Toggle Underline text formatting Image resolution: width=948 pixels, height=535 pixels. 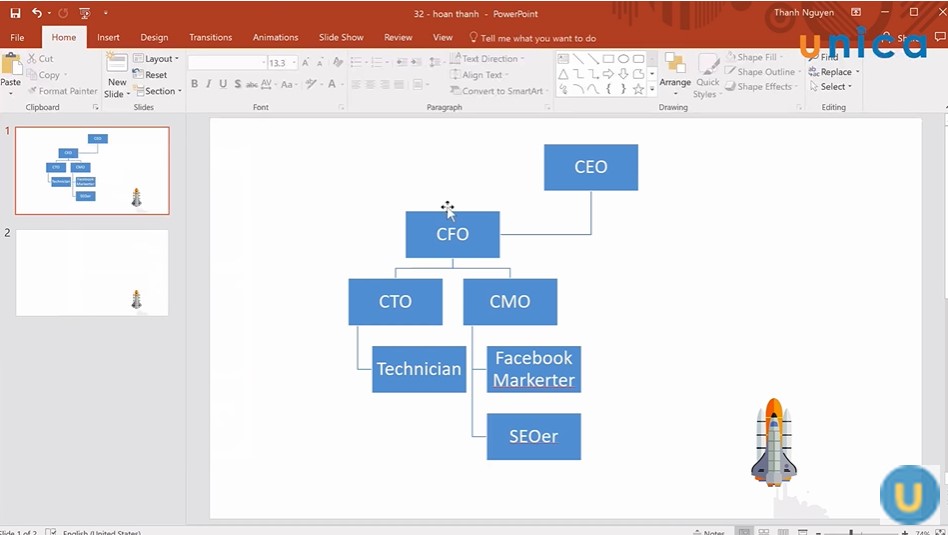pyautogui.click(x=222, y=84)
